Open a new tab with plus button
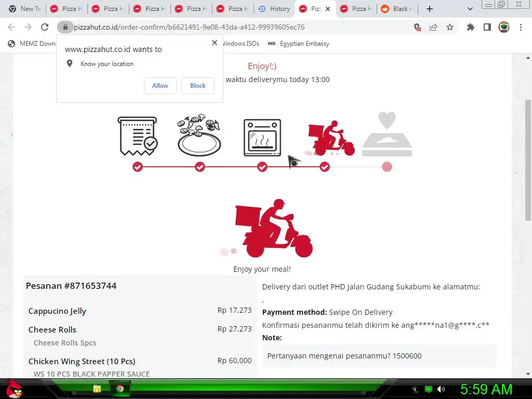 (430, 9)
